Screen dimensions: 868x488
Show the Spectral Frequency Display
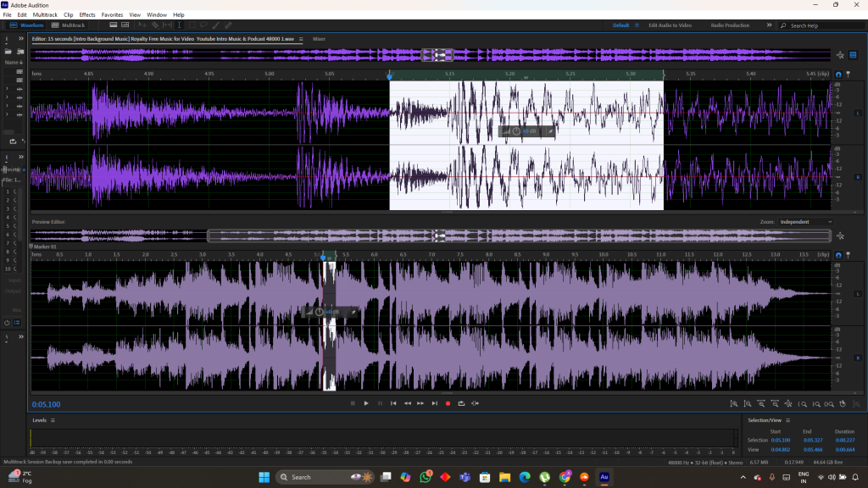113,25
